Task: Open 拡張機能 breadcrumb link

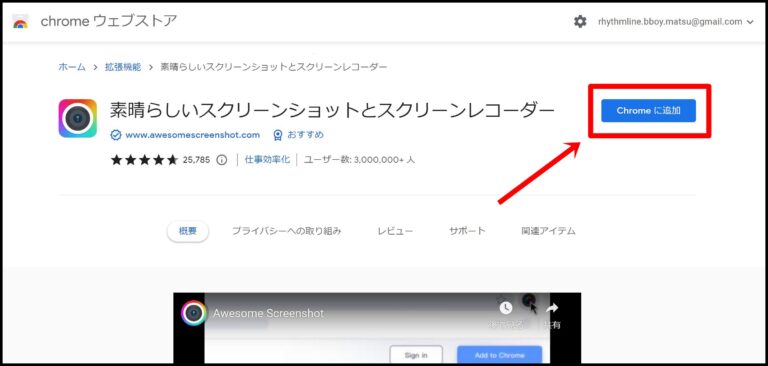Action: coord(123,67)
